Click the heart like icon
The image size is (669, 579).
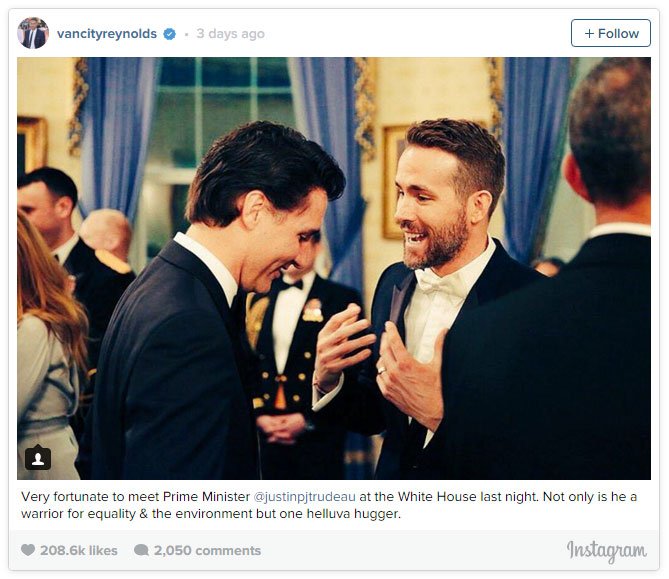pyautogui.click(x=28, y=550)
